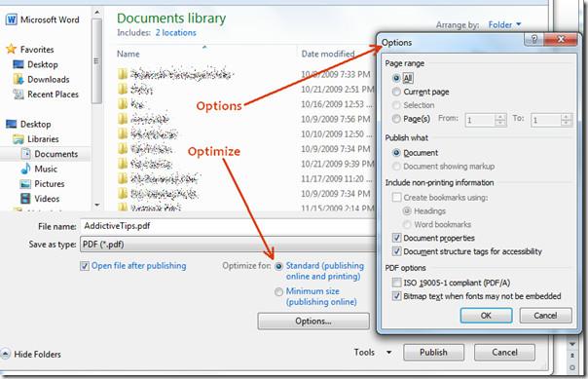
Task: Click the To page number field
Action: (546, 120)
